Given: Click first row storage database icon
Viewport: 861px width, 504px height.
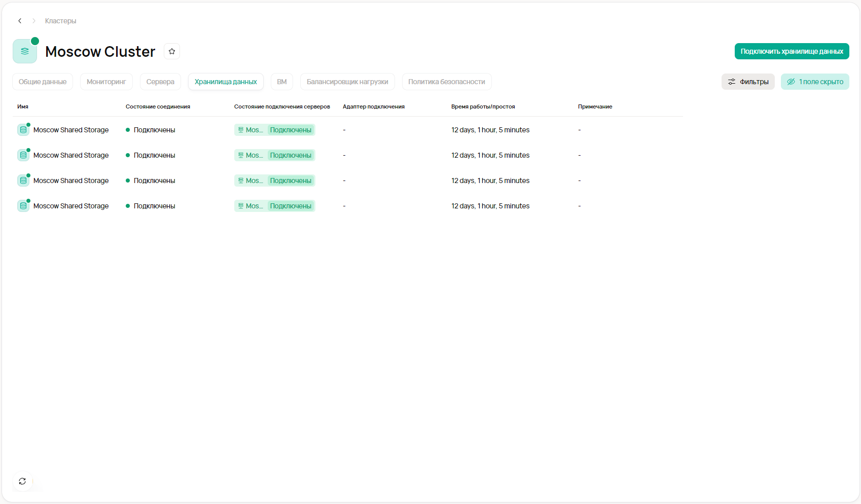Looking at the screenshot, I should click(x=23, y=130).
